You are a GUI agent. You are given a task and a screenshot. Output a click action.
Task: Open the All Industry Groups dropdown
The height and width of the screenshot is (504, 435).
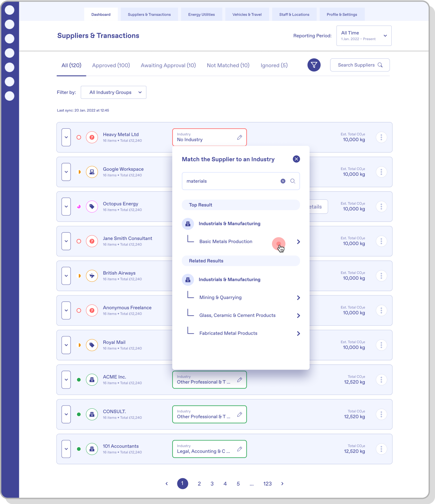click(114, 92)
